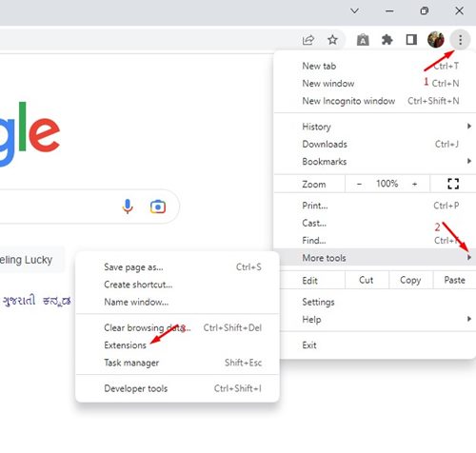Decrease zoom with minus button
Screen dimensions: 476x453
359,184
